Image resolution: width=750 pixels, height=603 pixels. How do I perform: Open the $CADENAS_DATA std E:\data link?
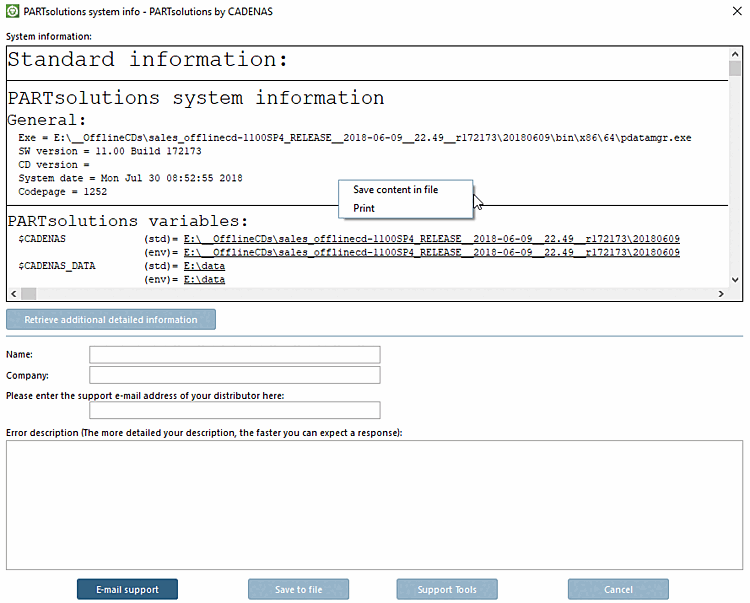tap(204, 266)
